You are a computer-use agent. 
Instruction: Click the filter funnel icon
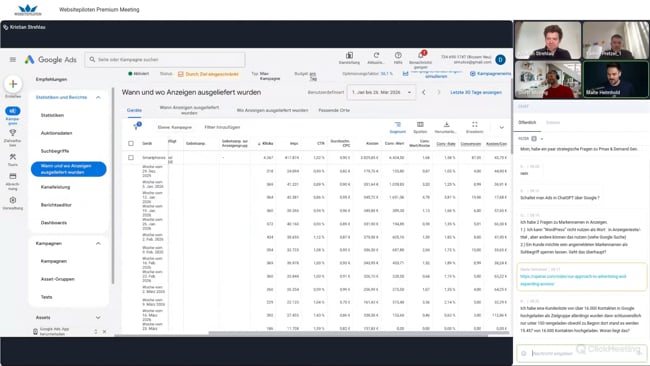point(136,126)
